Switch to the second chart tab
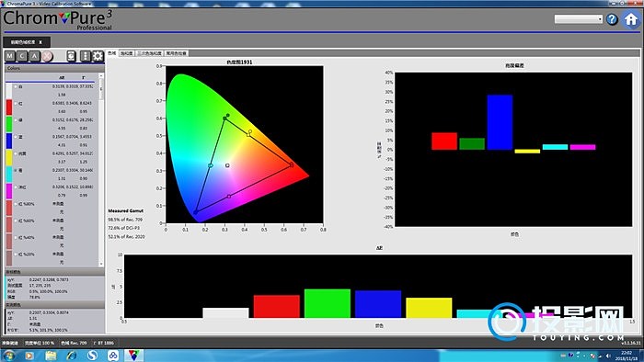 (127, 53)
